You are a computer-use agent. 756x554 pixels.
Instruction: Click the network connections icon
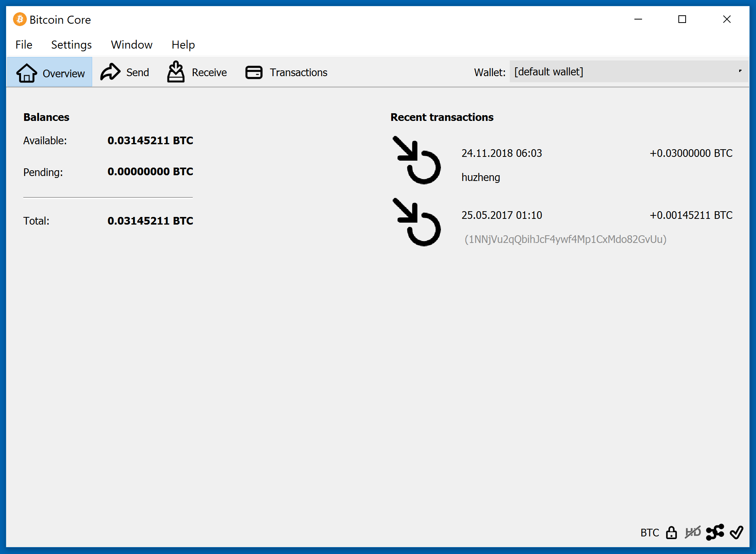click(x=715, y=532)
